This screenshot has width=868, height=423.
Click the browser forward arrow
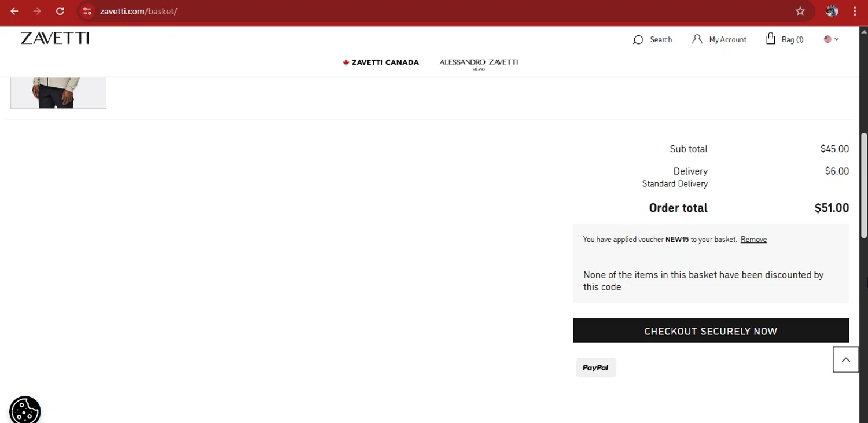tap(37, 11)
